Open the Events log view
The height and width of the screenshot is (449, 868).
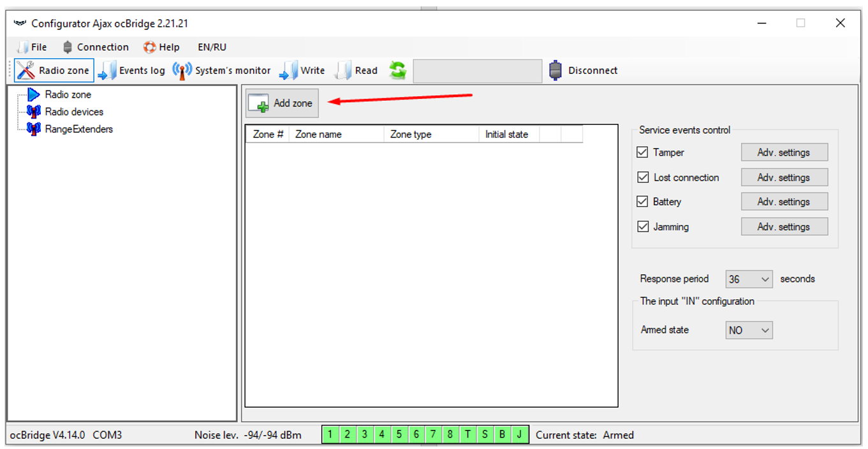[131, 70]
